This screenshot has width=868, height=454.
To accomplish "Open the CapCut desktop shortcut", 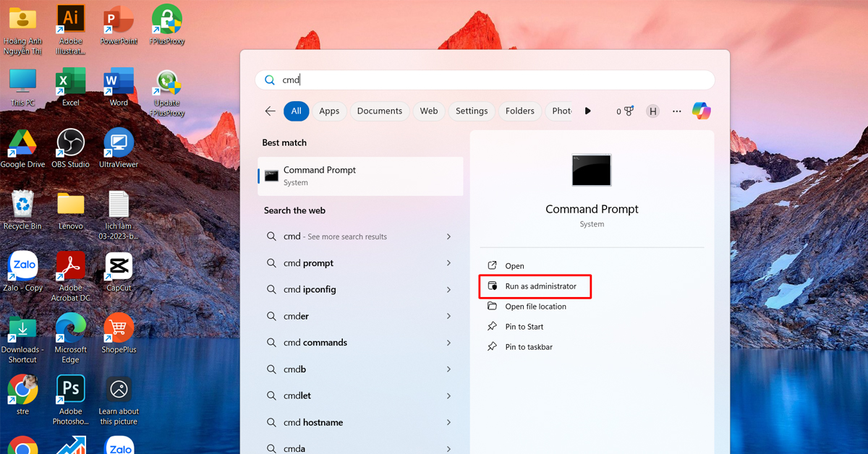I will (x=119, y=267).
